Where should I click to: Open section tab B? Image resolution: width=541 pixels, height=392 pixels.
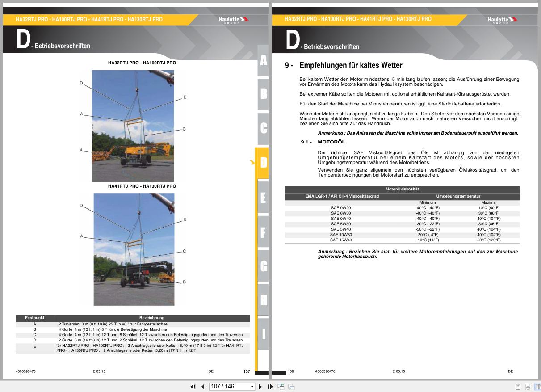click(263, 94)
